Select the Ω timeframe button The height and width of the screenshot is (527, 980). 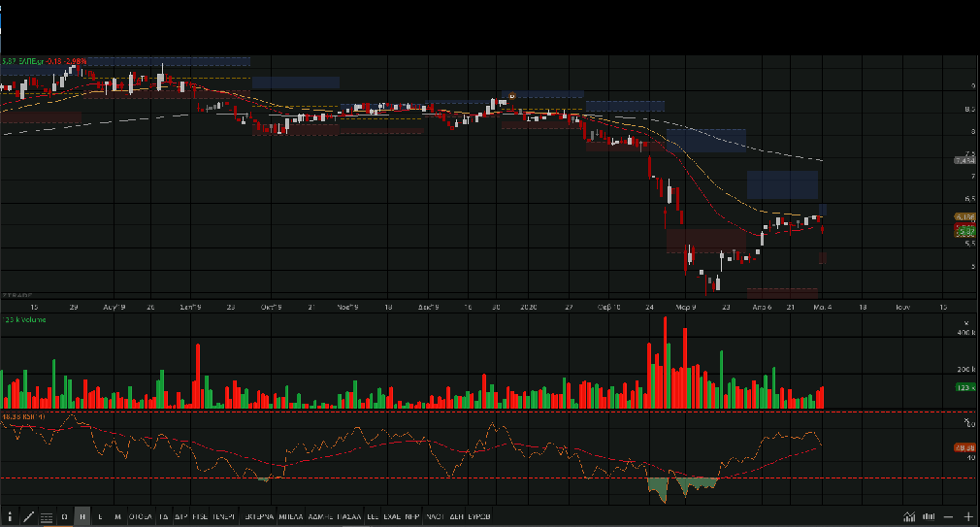pyautogui.click(x=65, y=516)
